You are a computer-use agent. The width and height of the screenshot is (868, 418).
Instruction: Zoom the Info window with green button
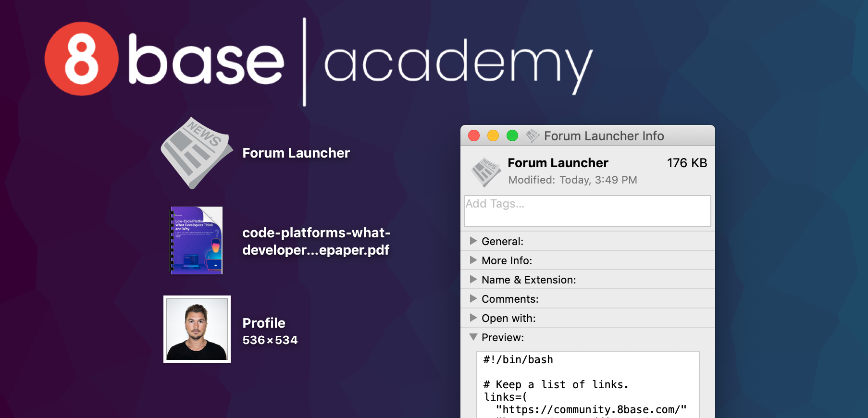[x=512, y=136]
